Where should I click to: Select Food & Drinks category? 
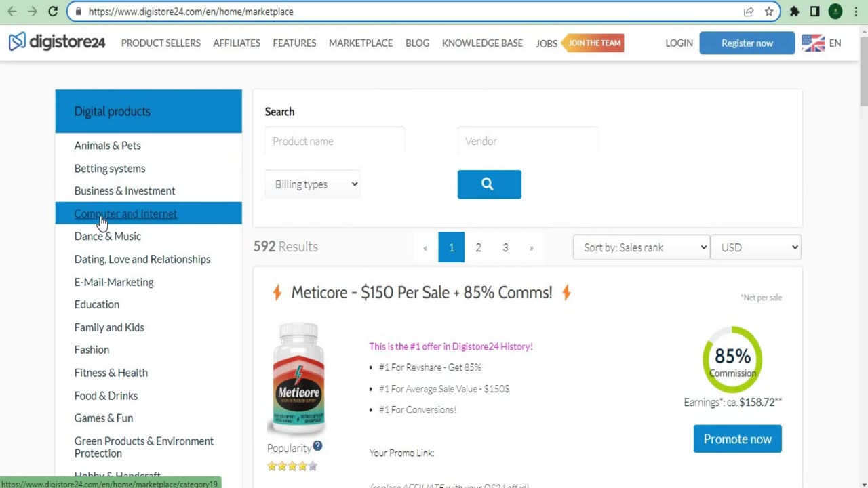point(106,396)
